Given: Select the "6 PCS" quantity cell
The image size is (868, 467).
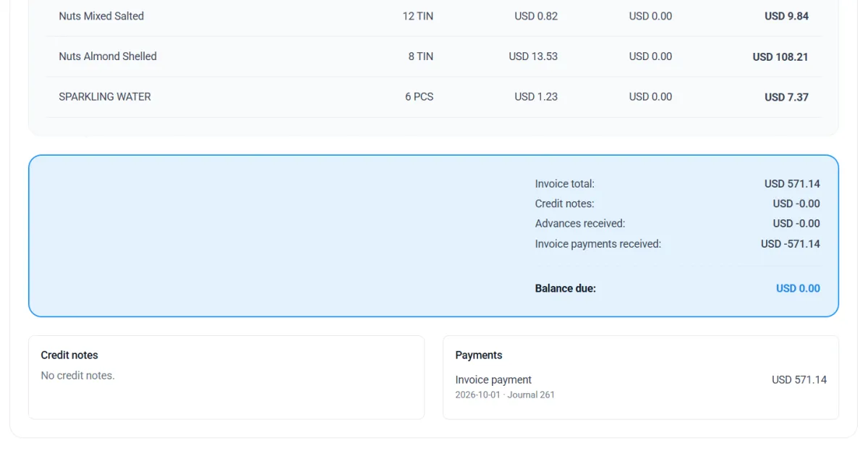Looking at the screenshot, I should [x=420, y=97].
